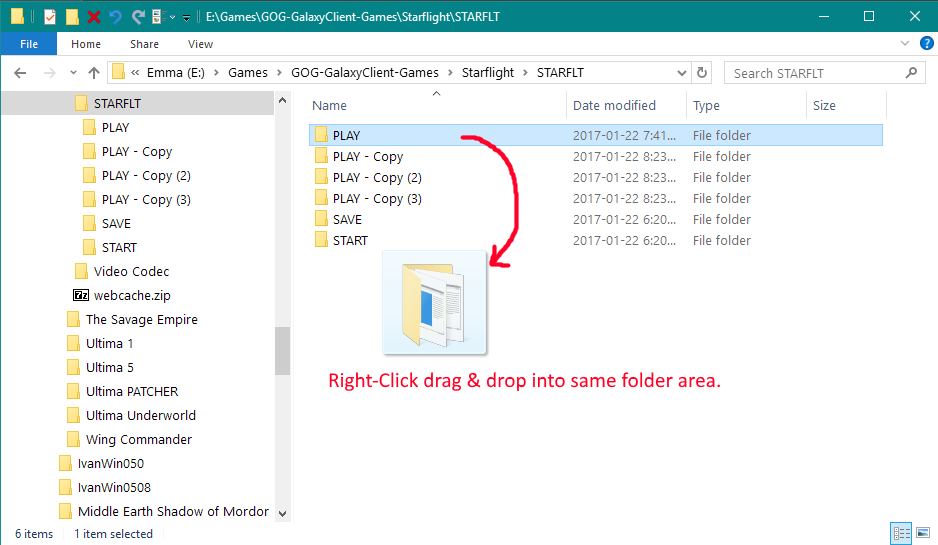The image size is (938, 545).
Task: Open Customize Quick Access Toolbar arrow
Action: pyautogui.click(x=186, y=17)
